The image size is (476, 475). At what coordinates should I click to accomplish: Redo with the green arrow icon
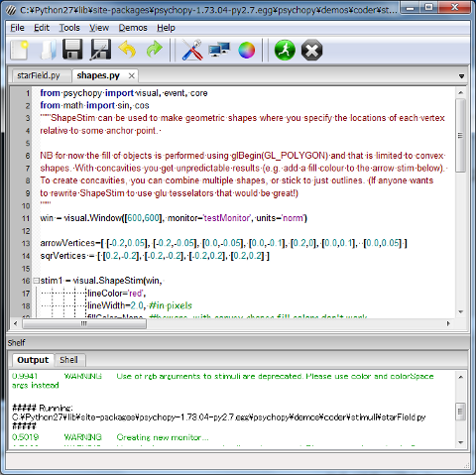pyautogui.click(x=155, y=50)
